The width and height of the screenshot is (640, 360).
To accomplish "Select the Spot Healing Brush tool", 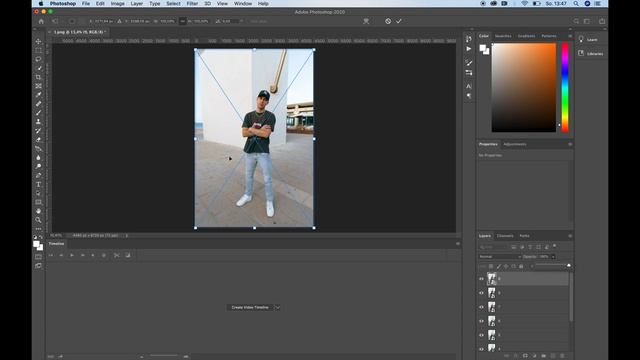I will pos(38,104).
